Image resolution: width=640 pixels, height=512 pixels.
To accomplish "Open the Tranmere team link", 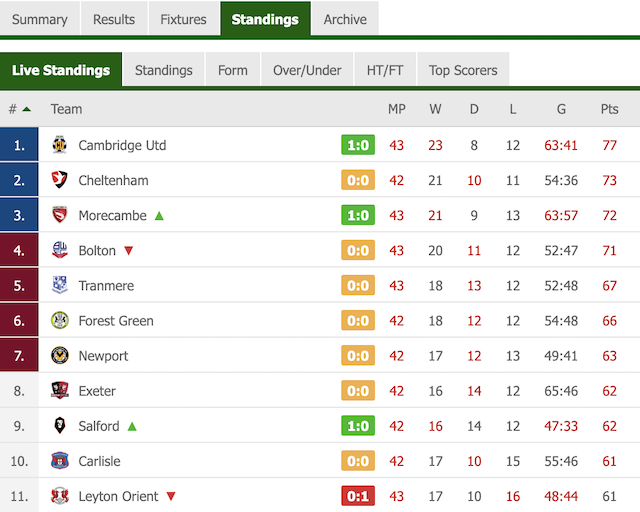I will click(106, 286).
